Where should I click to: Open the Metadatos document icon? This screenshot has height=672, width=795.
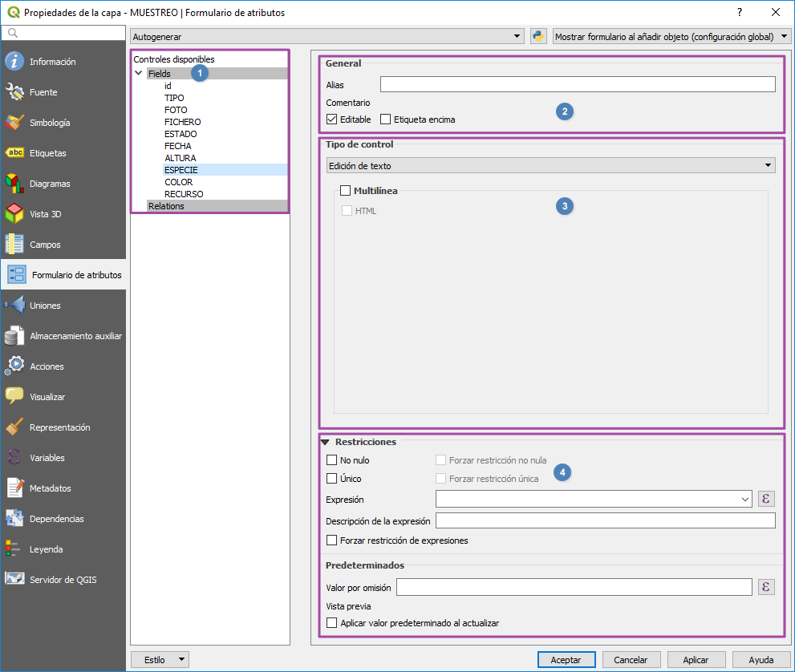pos(14,488)
